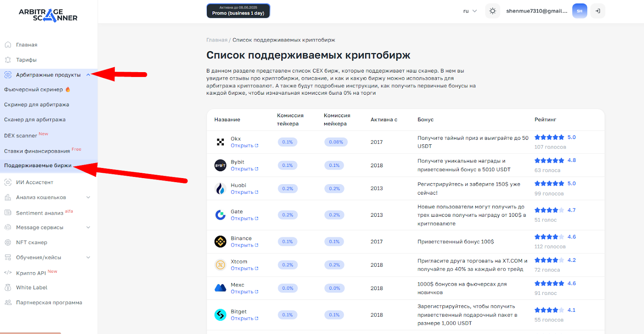The width and height of the screenshot is (644, 334).
Task: Open Крипто API
Action: pos(31,273)
